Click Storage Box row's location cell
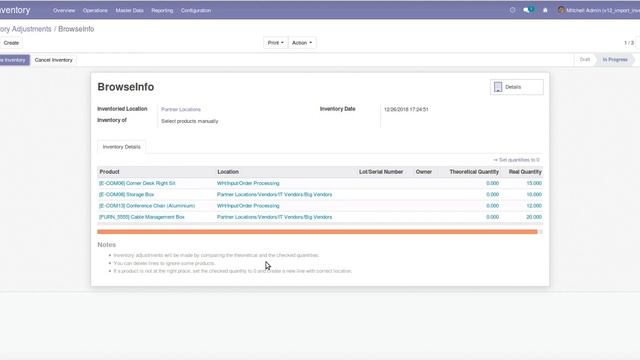The width and height of the screenshot is (640, 360). 274,195
